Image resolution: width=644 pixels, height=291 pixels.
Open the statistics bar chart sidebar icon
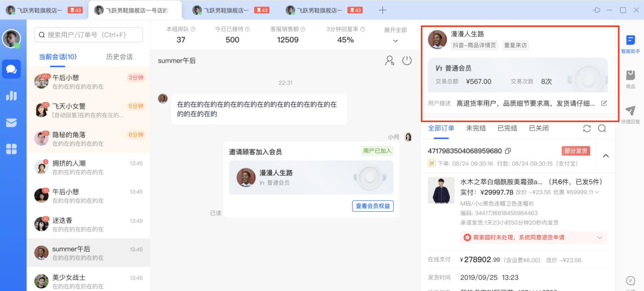tap(11, 96)
